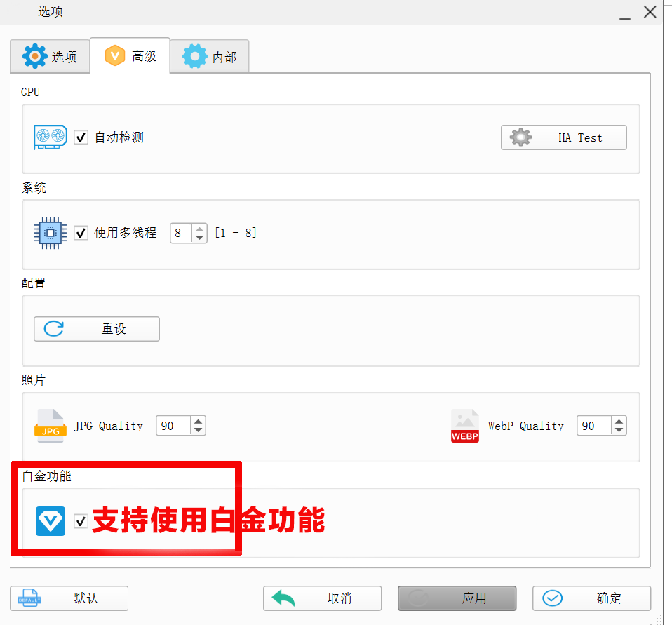The width and height of the screenshot is (672, 625).
Task: Click the CPU chip icon
Action: click(x=51, y=233)
